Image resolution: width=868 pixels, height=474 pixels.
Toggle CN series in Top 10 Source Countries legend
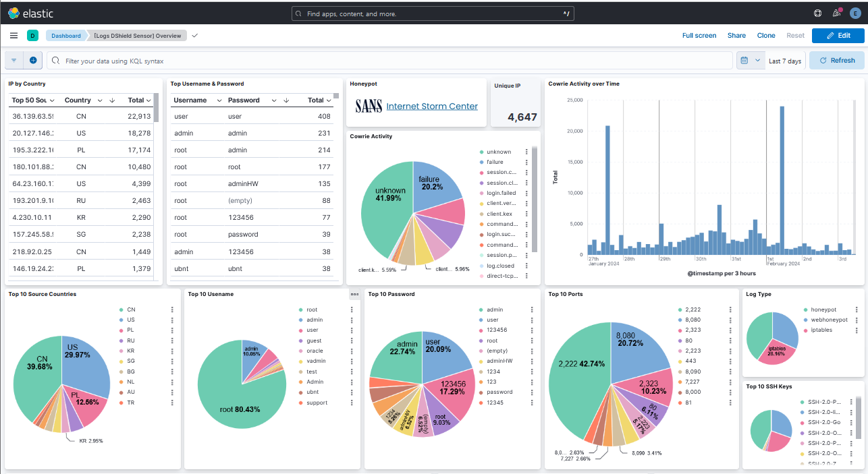(131, 310)
